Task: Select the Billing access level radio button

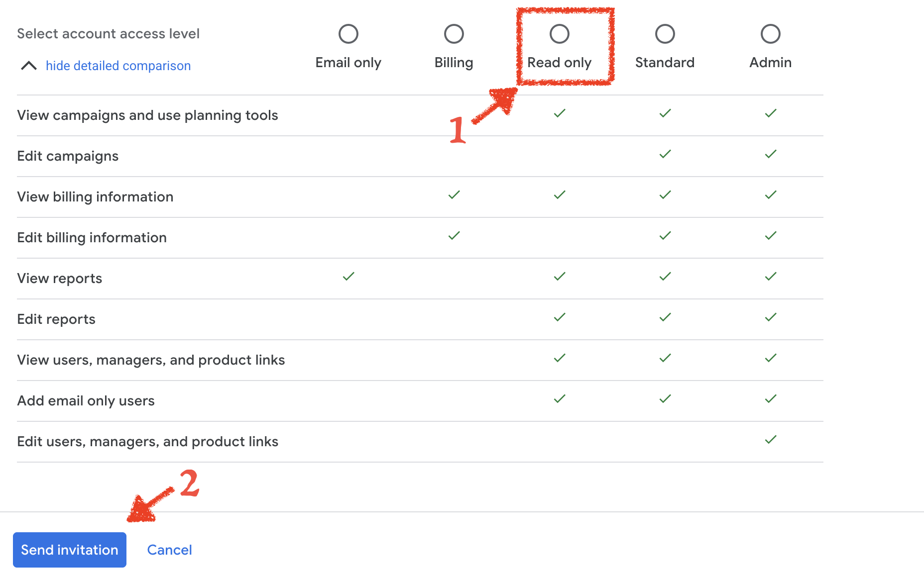Action: tap(454, 34)
